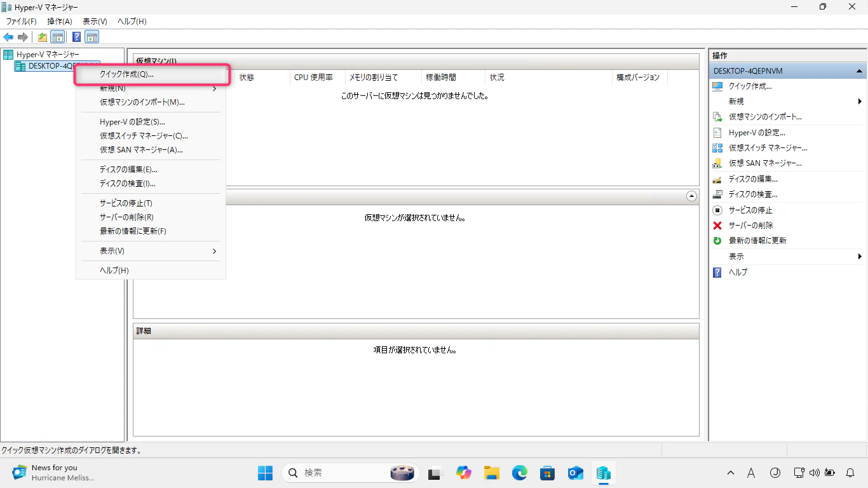Choose ディスクの編集(E)... from the context menu
Screen dimensions: 868x488
click(x=151, y=170)
